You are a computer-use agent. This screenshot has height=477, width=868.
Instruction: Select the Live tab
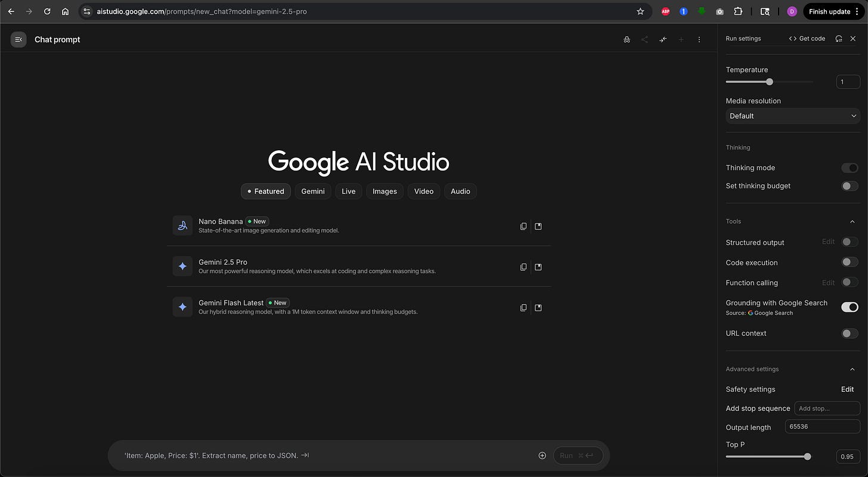coord(349,191)
